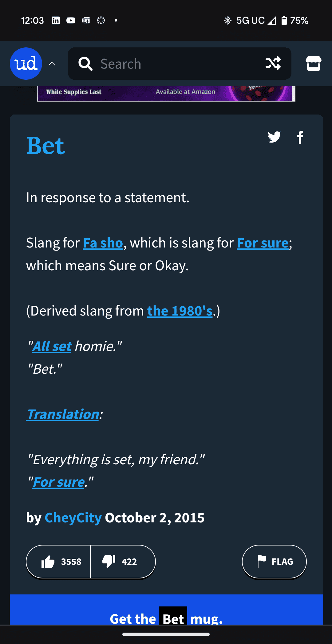Viewport: 332px width, 644px height.
Task: Expand the Fa sho definition link
Action: [x=103, y=243]
